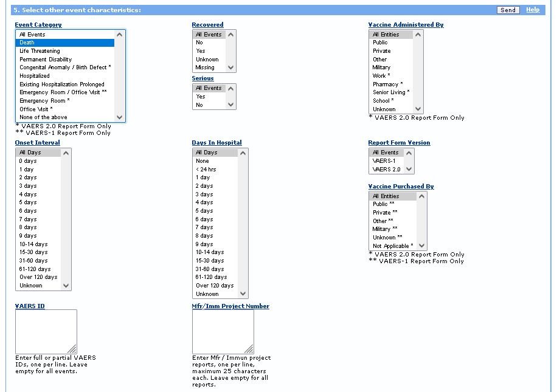This screenshot has width=557, height=392.
Task: Click Onset Interval up scroll arrow
Action: (66, 153)
